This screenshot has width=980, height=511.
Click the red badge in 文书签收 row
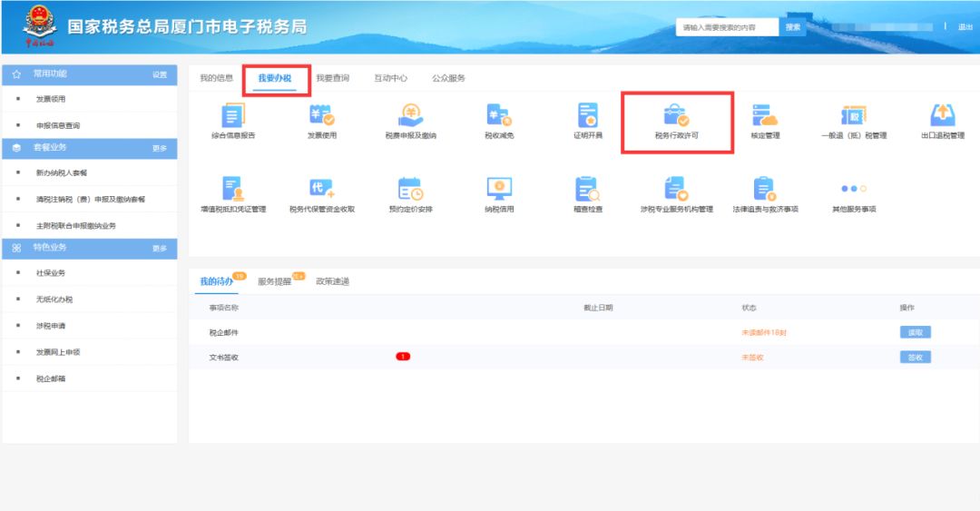tap(403, 357)
